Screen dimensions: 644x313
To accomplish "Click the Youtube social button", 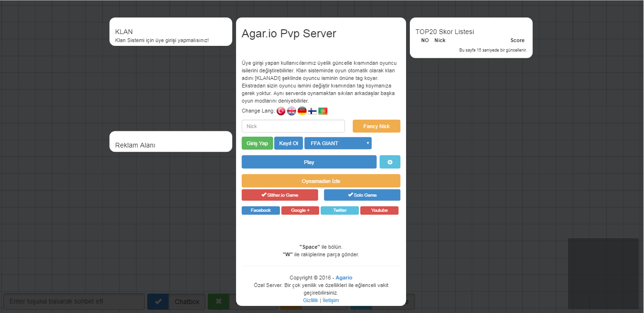I will (x=379, y=210).
